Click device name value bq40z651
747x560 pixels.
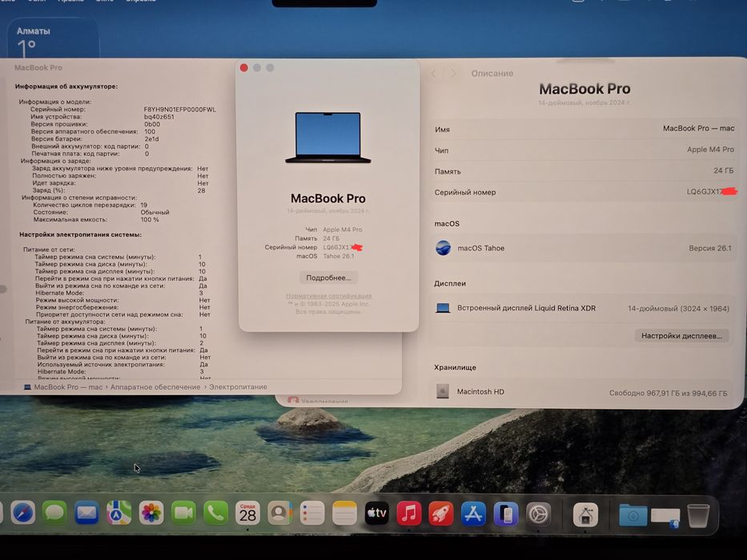[x=159, y=117]
